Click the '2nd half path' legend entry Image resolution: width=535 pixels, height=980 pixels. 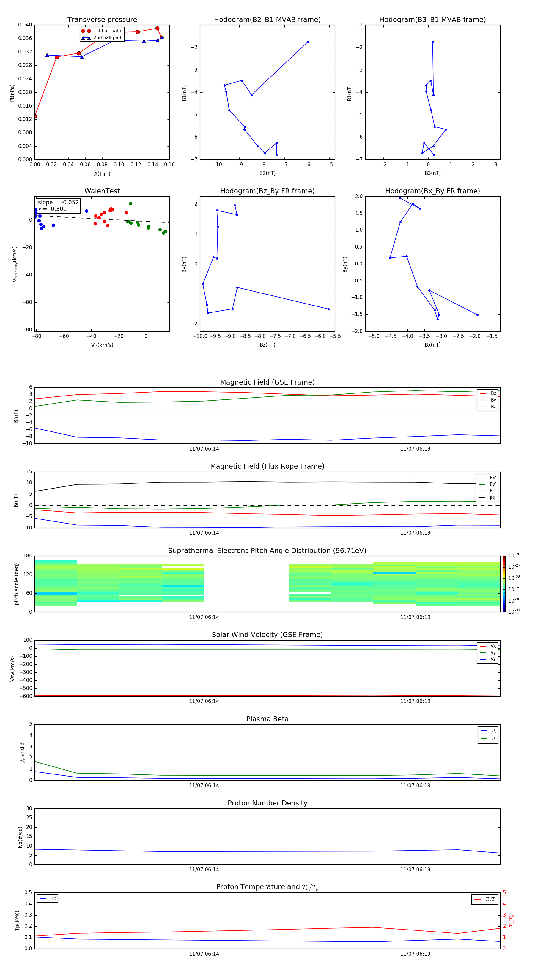coord(102,38)
